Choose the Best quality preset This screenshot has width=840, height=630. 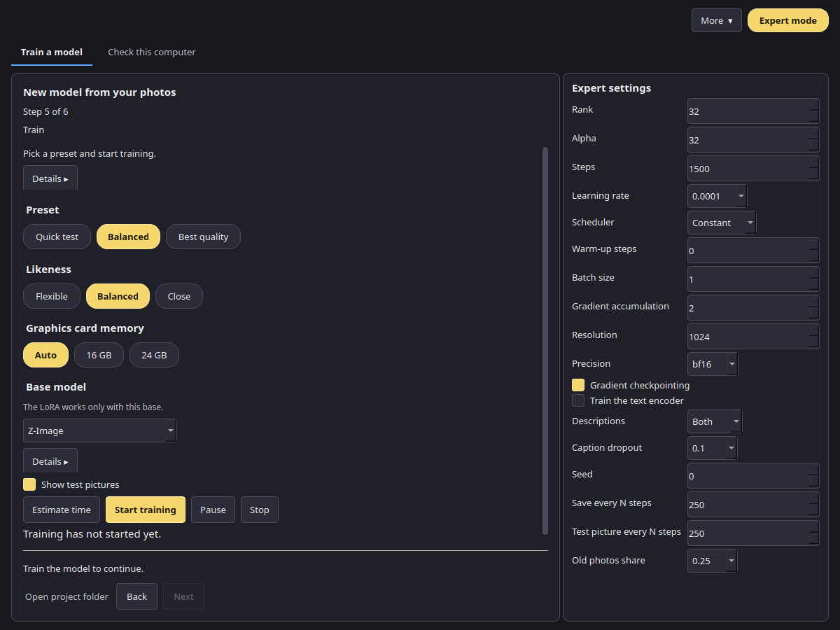click(203, 237)
